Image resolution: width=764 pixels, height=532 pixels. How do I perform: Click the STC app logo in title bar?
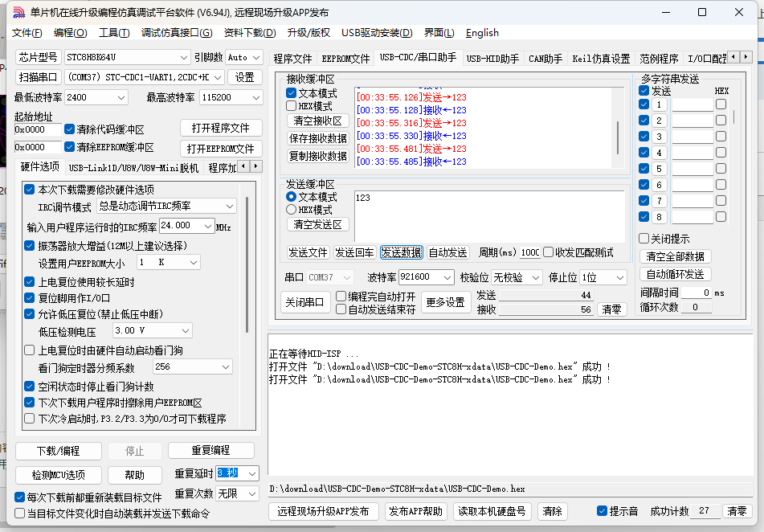click(18, 12)
